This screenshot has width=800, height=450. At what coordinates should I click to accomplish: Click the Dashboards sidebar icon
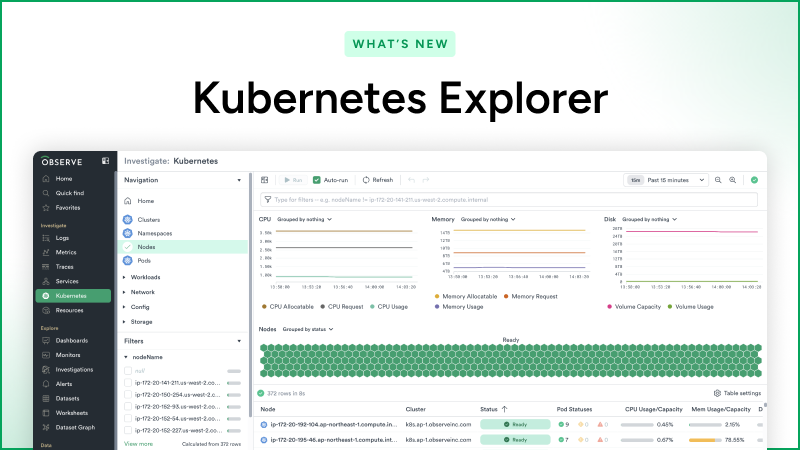pos(46,340)
